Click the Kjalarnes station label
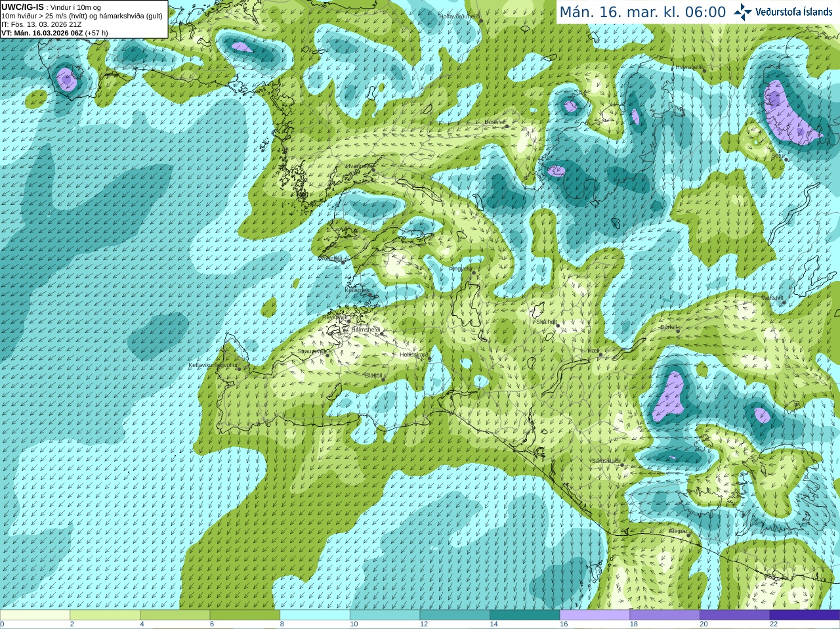The image size is (840, 629). [x=357, y=290]
